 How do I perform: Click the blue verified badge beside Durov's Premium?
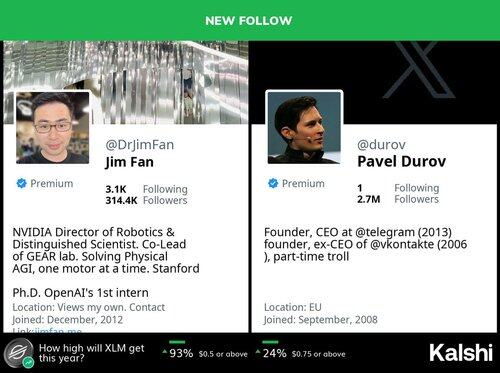click(x=273, y=183)
